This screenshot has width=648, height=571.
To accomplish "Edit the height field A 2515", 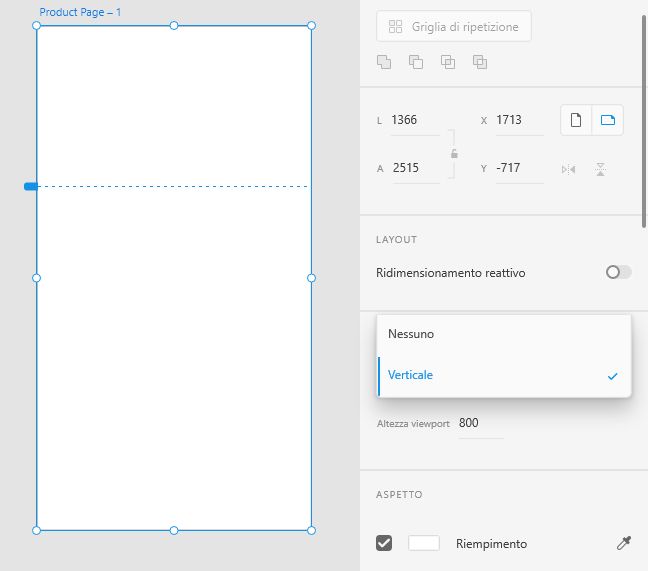I will coord(416,168).
